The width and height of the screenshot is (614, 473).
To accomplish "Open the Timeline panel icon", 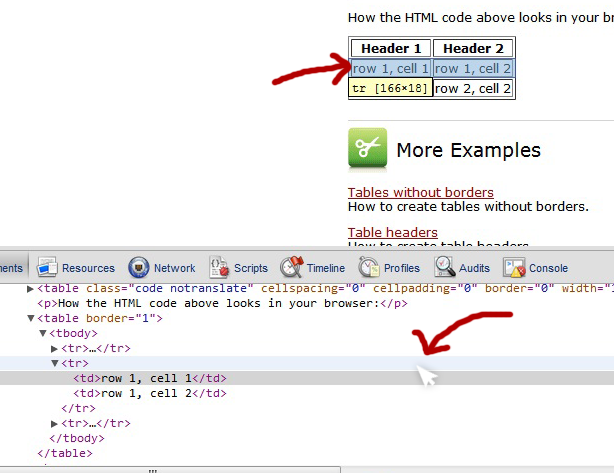I will click(292, 267).
